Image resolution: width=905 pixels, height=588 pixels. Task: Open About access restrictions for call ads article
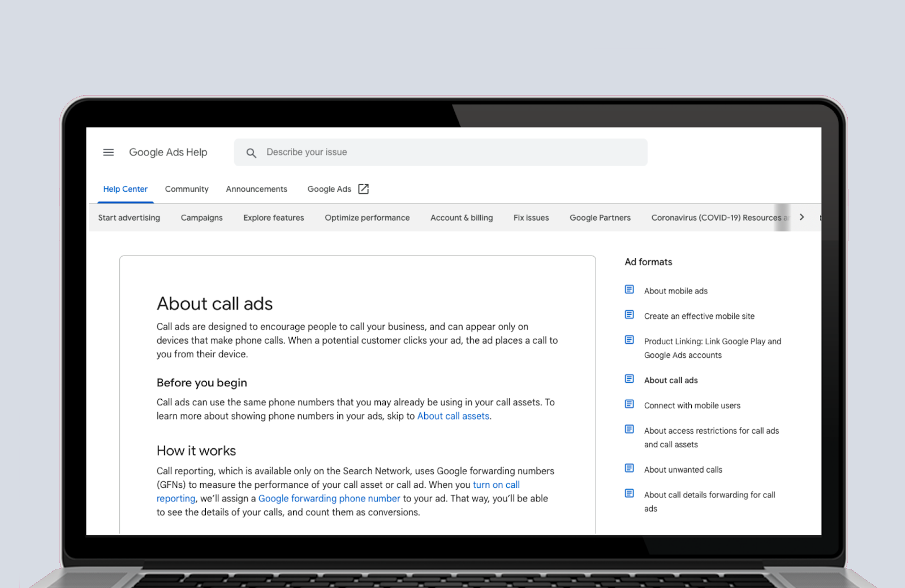tap(712, 438)
